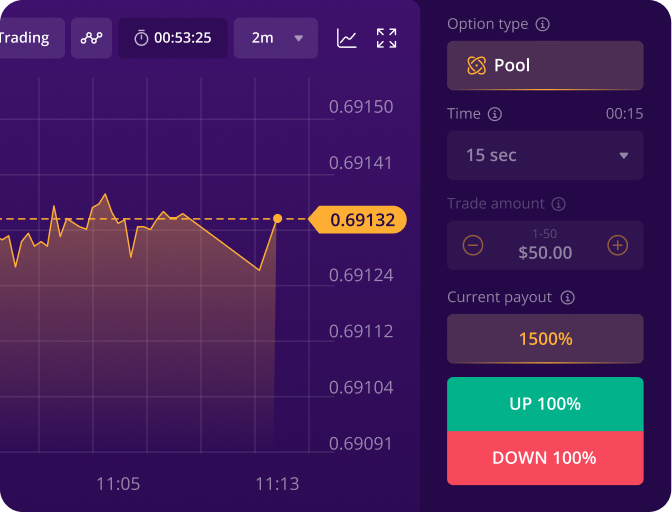
Task: Click the 0.69132 current price marker
Action: coord(361,219)
